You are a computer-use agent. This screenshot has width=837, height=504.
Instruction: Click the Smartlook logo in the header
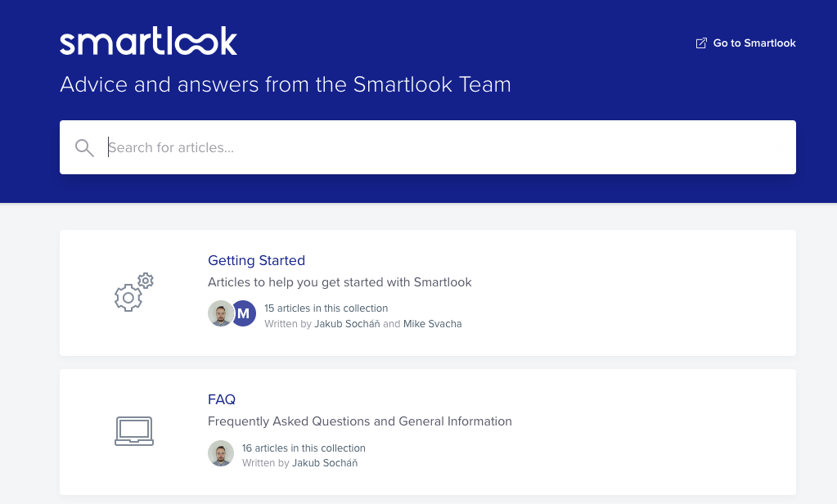148,40
